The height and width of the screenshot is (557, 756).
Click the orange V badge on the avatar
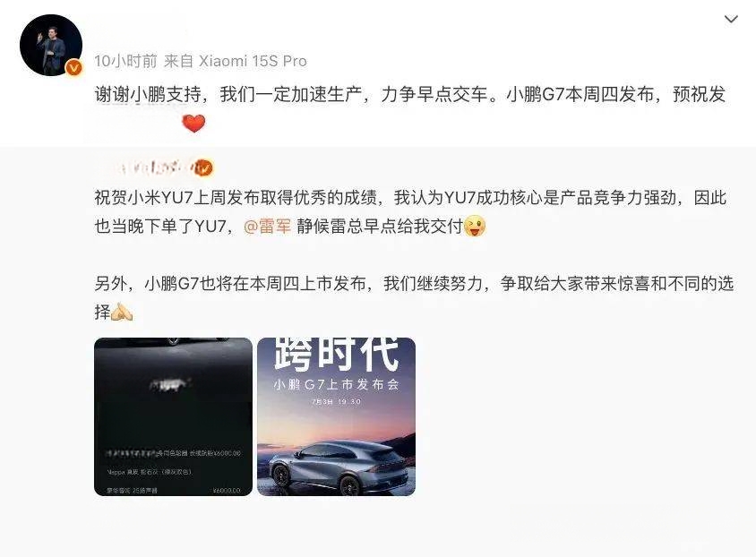click(x=73, y=67)
